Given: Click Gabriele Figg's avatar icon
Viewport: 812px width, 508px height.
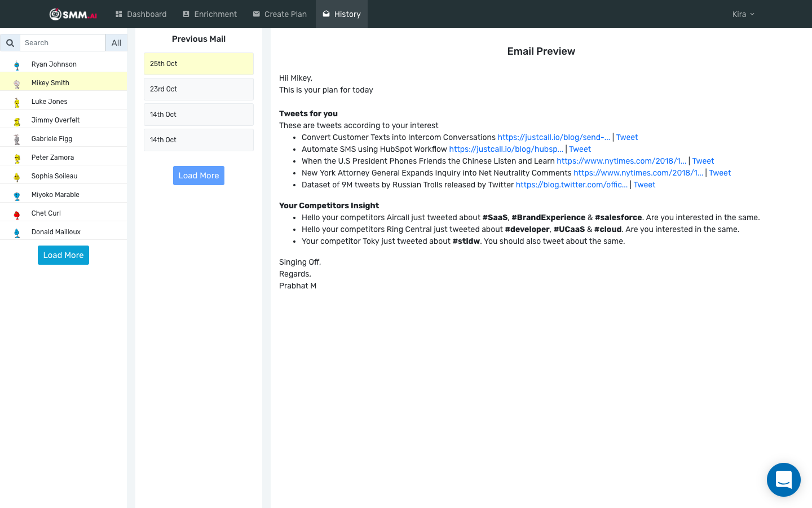Looking at the screenshot, I should [17, 139].
